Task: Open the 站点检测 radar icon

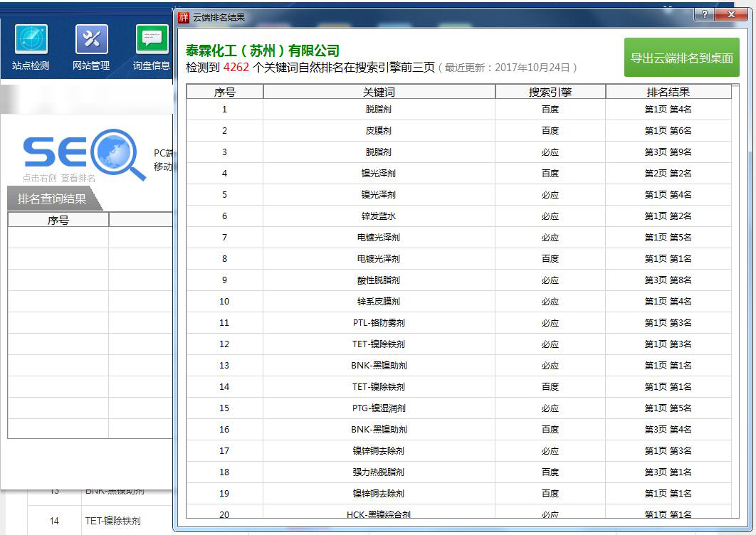Action: (x=31, y=41)
